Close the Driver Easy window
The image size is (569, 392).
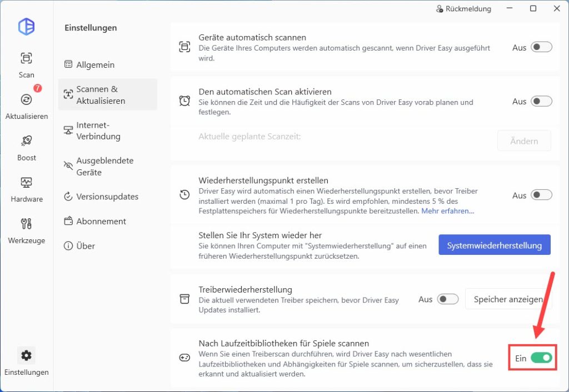pos(557,8)
